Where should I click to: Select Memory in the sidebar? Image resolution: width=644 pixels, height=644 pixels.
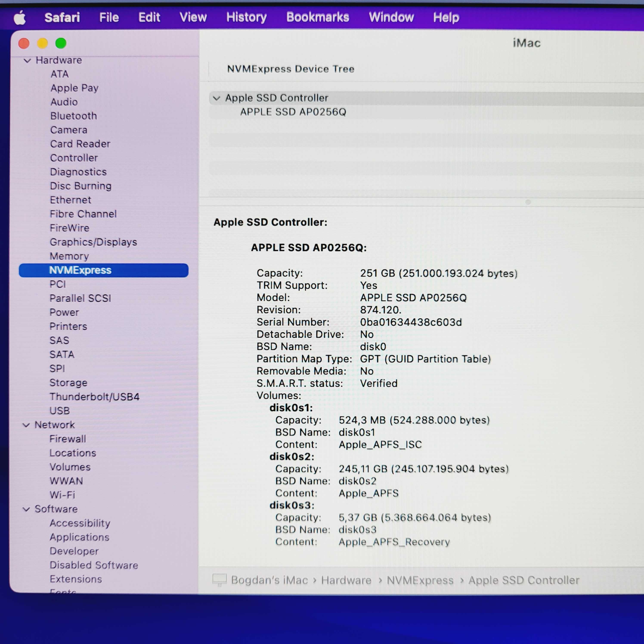(69, 256)
